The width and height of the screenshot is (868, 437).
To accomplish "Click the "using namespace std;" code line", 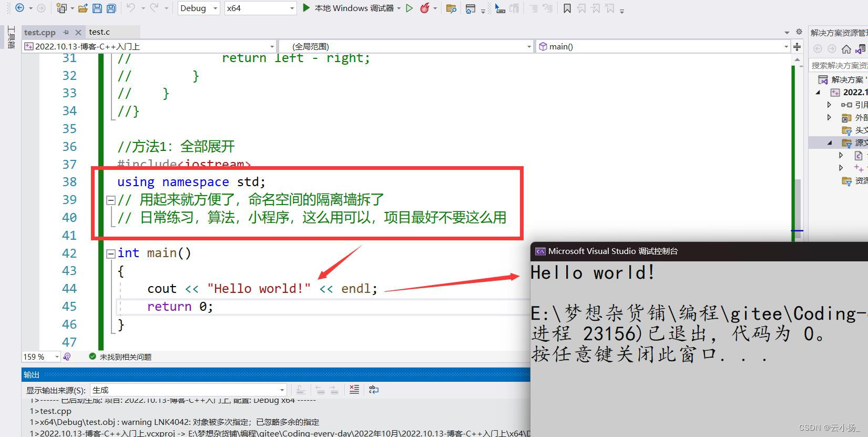I will tap(191, 182).
